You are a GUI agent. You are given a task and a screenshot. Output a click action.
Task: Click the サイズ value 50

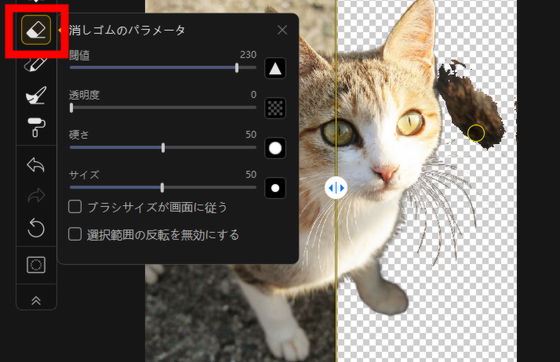tap(251, 175)
